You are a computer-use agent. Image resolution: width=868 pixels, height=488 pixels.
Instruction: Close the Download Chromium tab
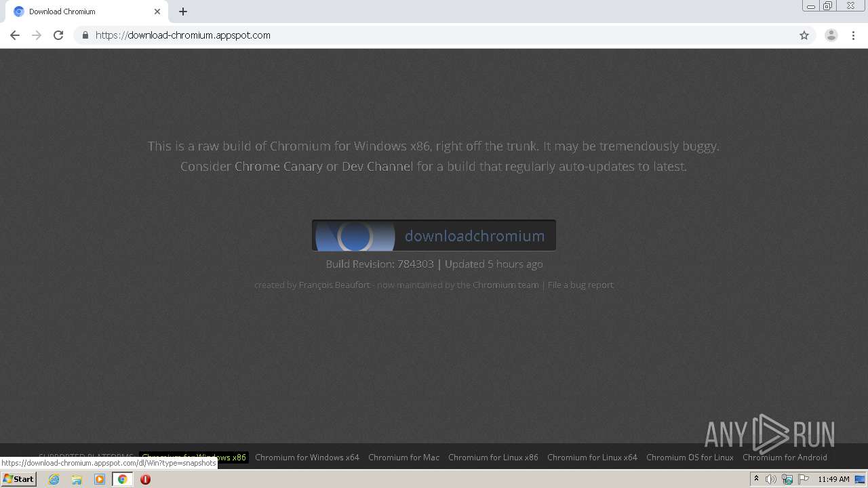(x=157, y=12)
